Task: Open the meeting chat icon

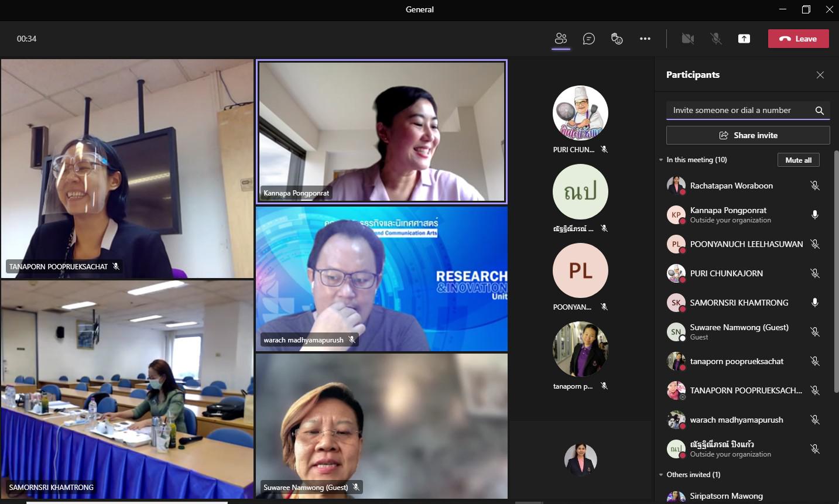Action: [x=589, y=39]
